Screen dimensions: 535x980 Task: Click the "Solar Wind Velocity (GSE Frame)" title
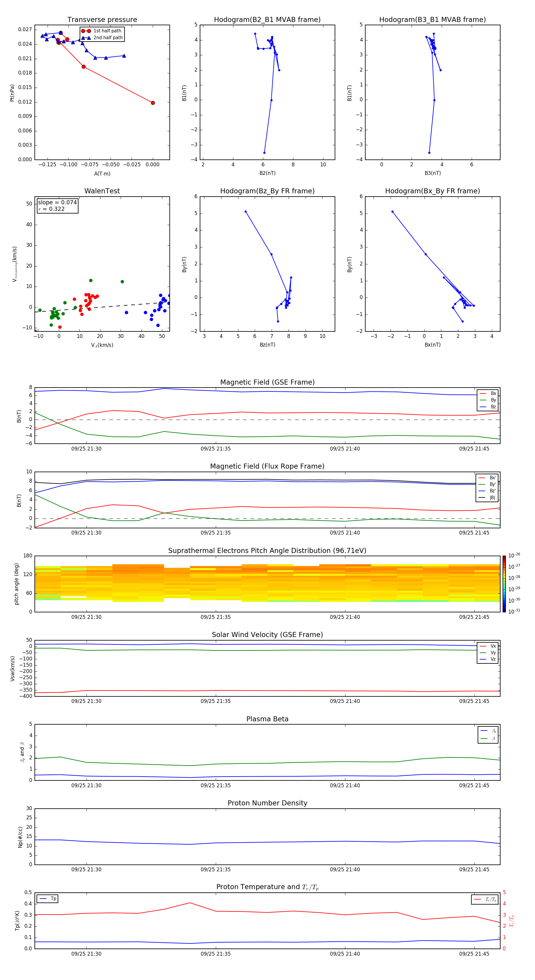click(267, 635)
